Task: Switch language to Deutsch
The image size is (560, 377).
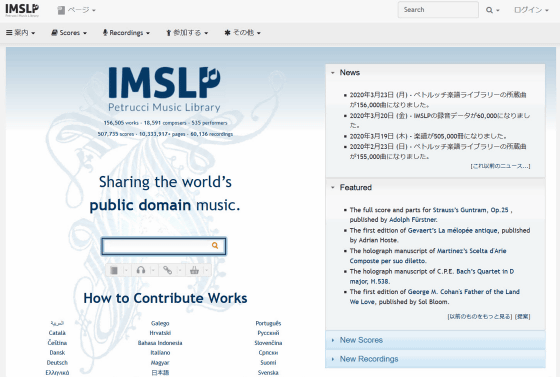Action: [57, 363]
